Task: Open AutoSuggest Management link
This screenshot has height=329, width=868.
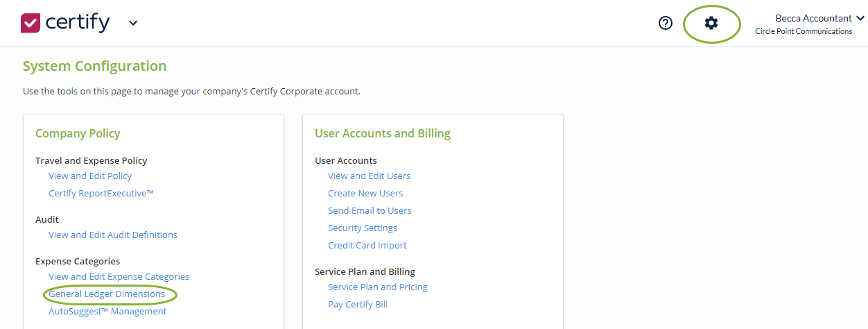Action: [x=107, y=312]
